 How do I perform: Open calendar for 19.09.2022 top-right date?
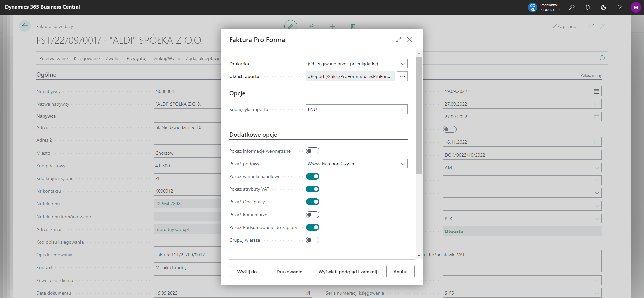(596, 91)
